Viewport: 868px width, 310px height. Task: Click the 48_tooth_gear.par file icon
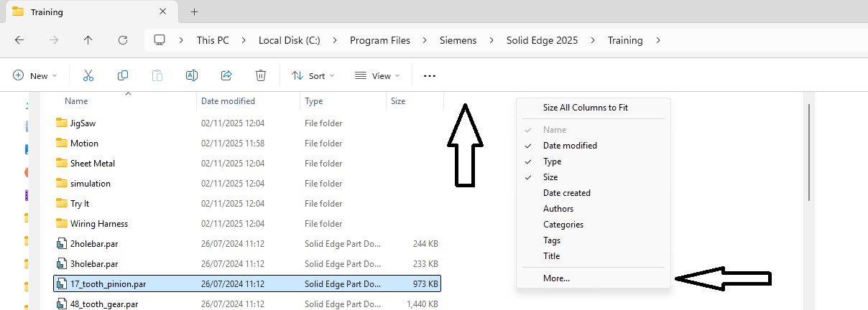(61, 304)
